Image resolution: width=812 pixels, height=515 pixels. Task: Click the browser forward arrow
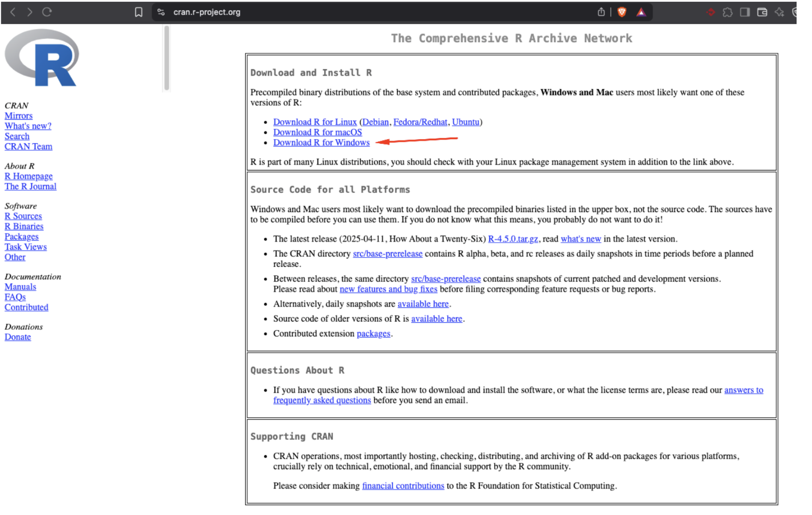(x=29, y=12)
